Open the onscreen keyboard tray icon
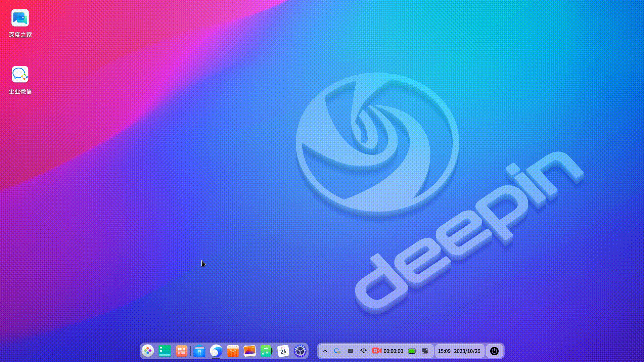 pyautogui.click(x=350, y=351)
